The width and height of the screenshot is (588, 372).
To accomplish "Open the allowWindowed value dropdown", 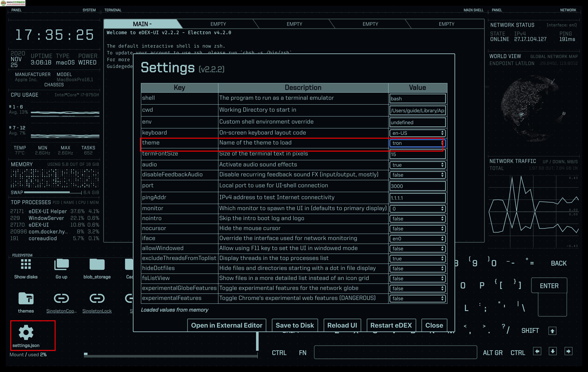I will coord(417,249).
